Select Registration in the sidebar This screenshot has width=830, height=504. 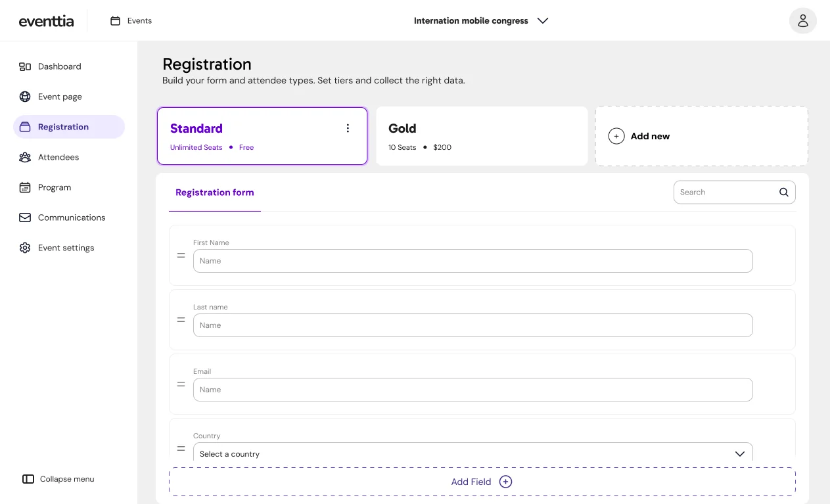coord(69,127)
